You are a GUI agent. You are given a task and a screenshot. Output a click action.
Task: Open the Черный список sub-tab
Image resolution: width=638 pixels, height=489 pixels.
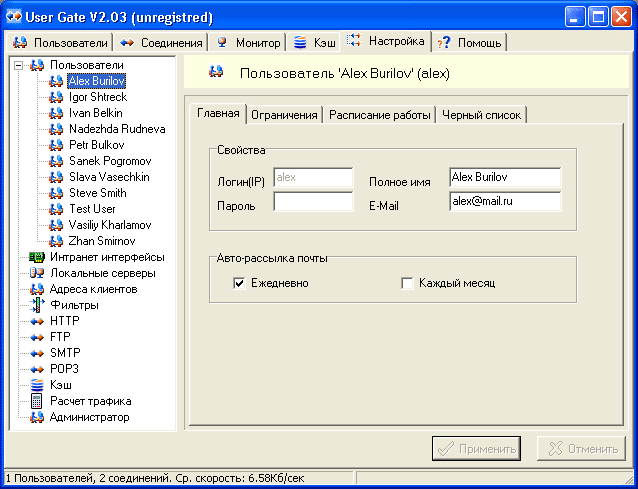coord(481,115)
